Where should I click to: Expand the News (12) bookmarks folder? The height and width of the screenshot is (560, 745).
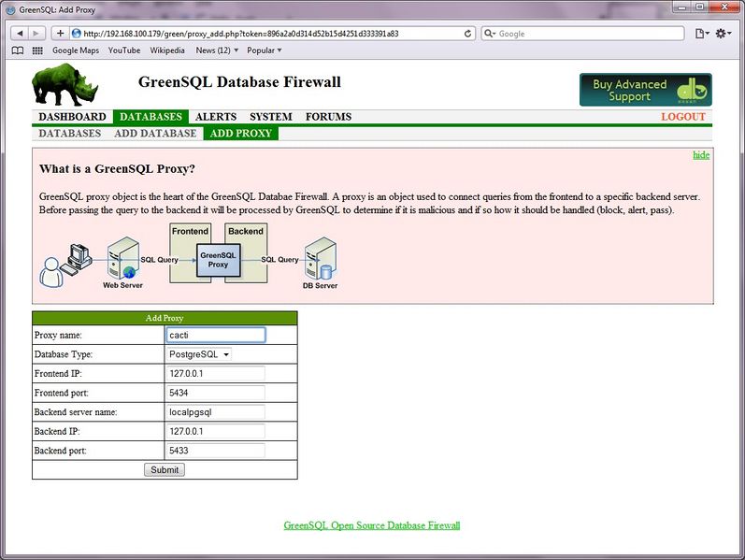pos(217,50)
